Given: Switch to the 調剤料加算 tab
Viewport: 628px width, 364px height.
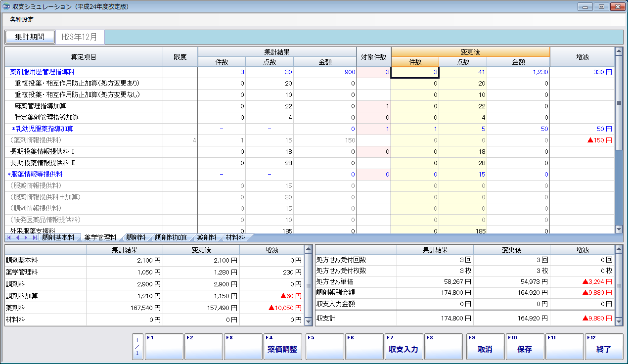Looking at the screenshot, I should tap(171, 238).
